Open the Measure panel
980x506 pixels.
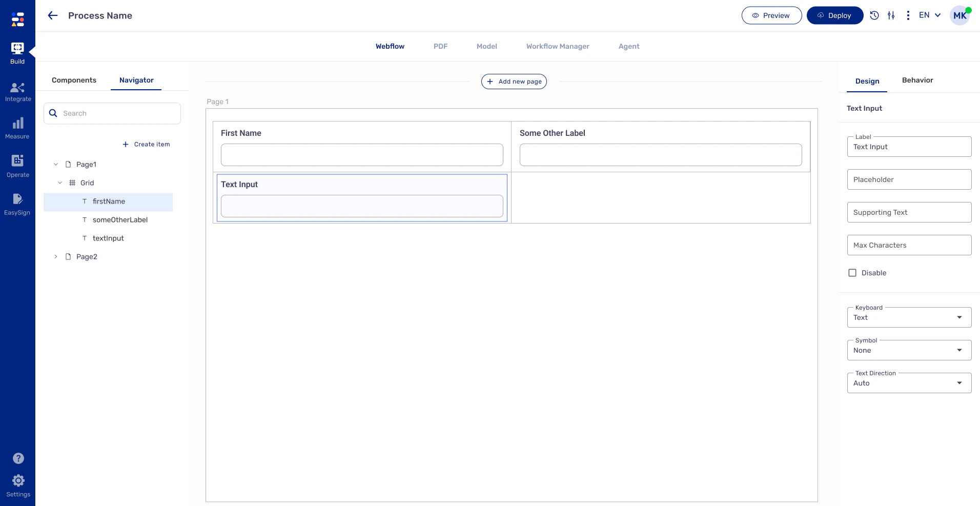[x=17, y=128]
